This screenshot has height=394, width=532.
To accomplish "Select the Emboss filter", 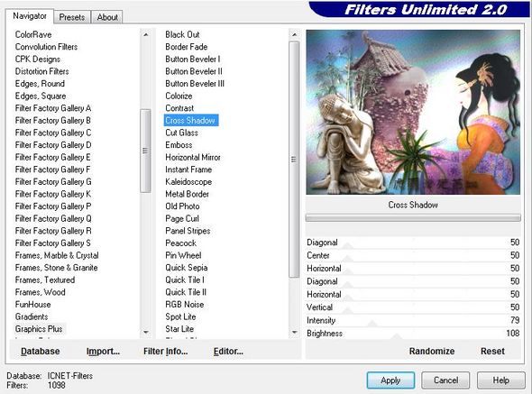I will point(179,145).
